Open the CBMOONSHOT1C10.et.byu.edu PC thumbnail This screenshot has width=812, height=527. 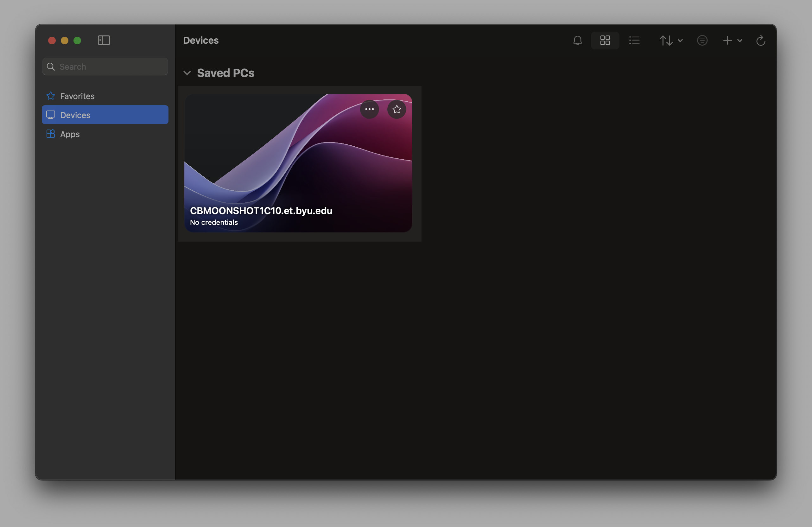coord(298,163)
